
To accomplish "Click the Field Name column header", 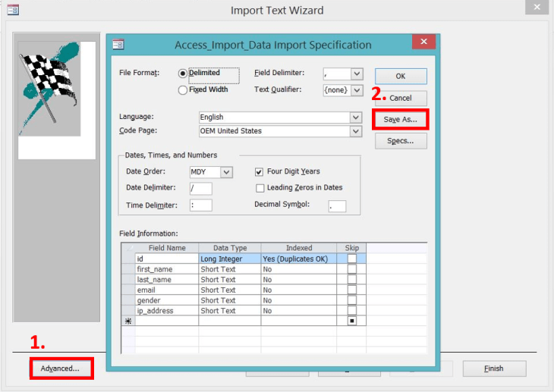I will pos(167,248).
